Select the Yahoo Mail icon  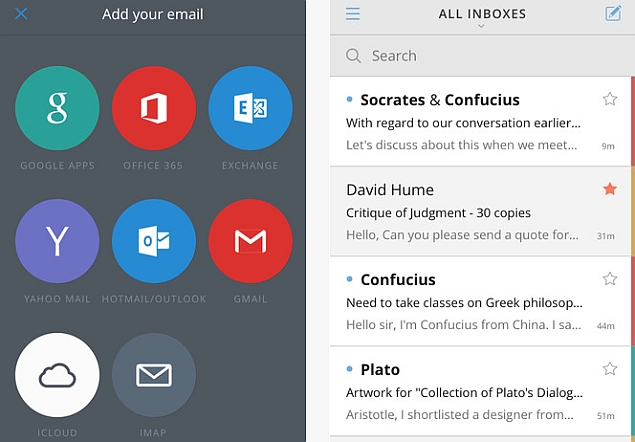point(57,241)
